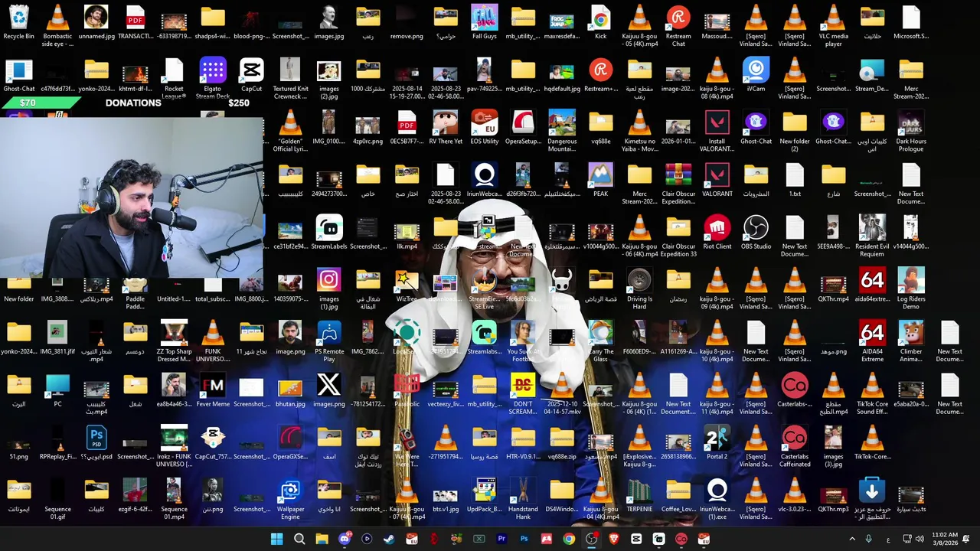Open Dangerous Mountain game shortcut
The width and height of the screenshot is (980, 551).
(562, 132)
